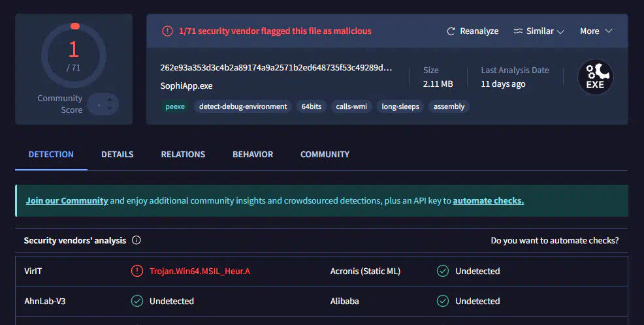This screenshot has height=325, width=644.
Task: Follow the automate checks link
Action: [x=489, y=200]
